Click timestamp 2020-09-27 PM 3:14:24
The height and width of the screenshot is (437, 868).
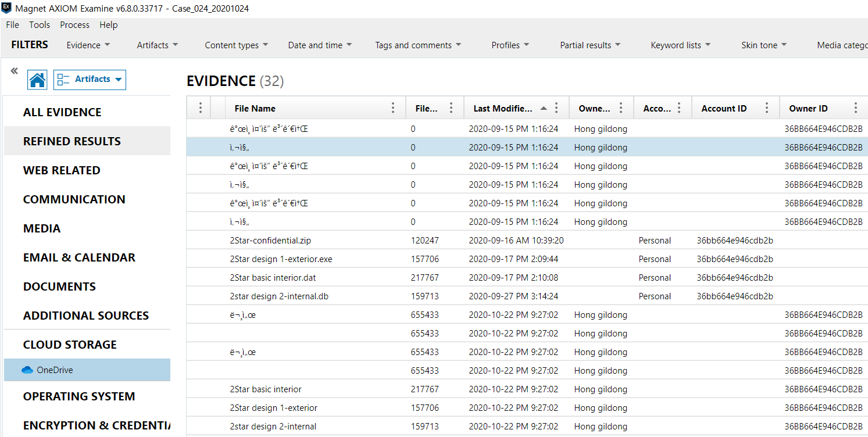click(x=513, y=296)
